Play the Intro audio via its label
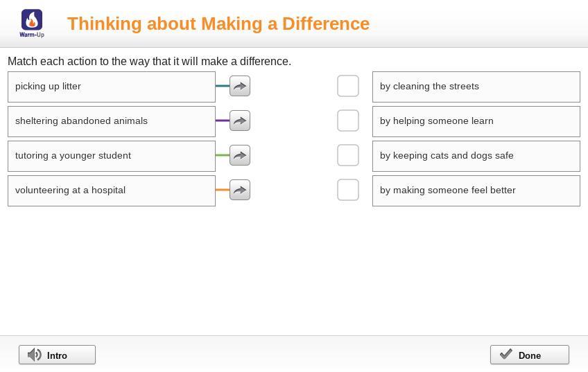 pyautogui.click(x=57, y=355)
